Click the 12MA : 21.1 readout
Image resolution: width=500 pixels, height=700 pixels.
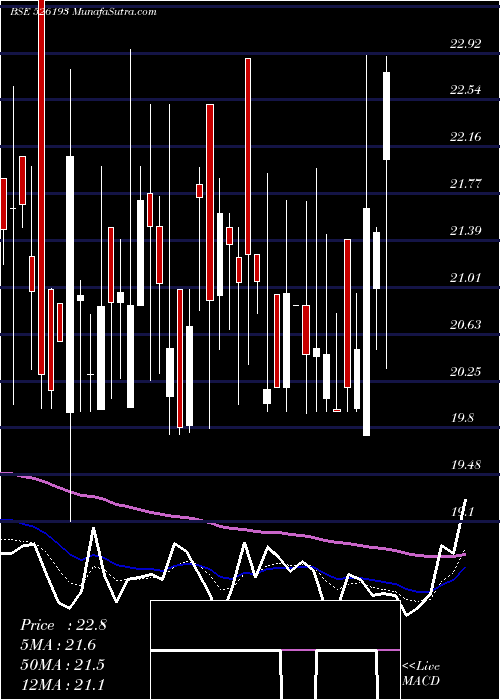coord(62,684)
